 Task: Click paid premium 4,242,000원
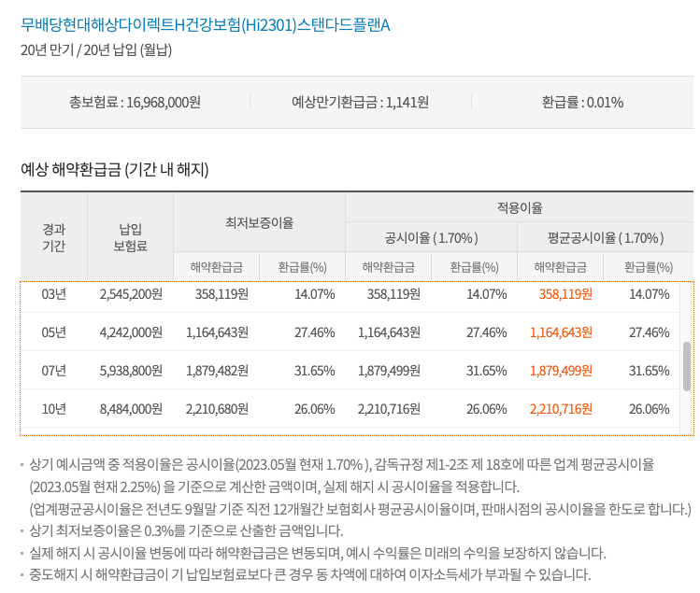click(x=131, y=332)
